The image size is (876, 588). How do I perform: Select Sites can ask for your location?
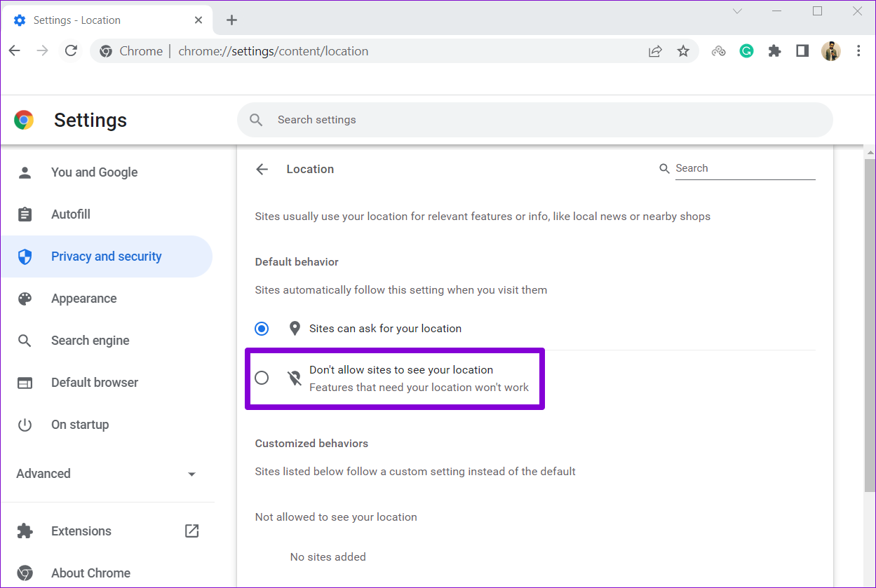click(x=262, y=328)
